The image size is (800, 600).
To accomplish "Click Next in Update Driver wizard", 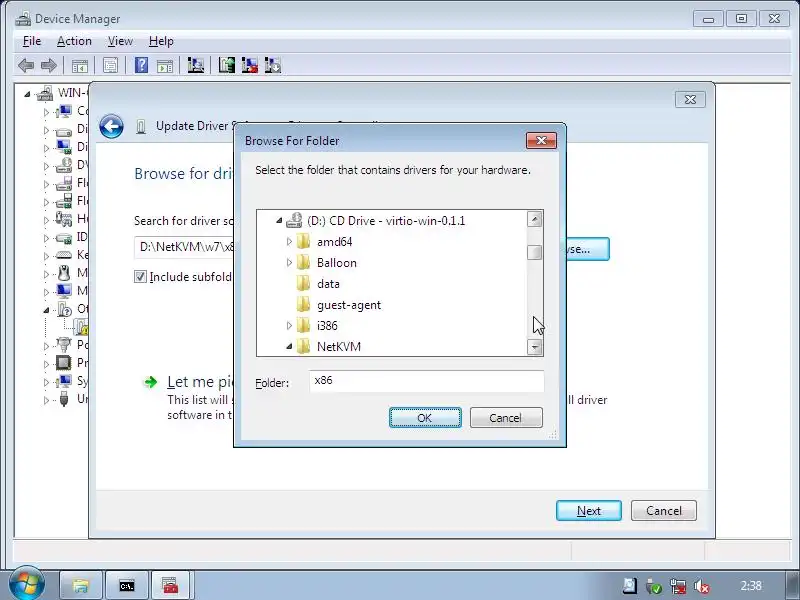I will [x=589, y=510].
